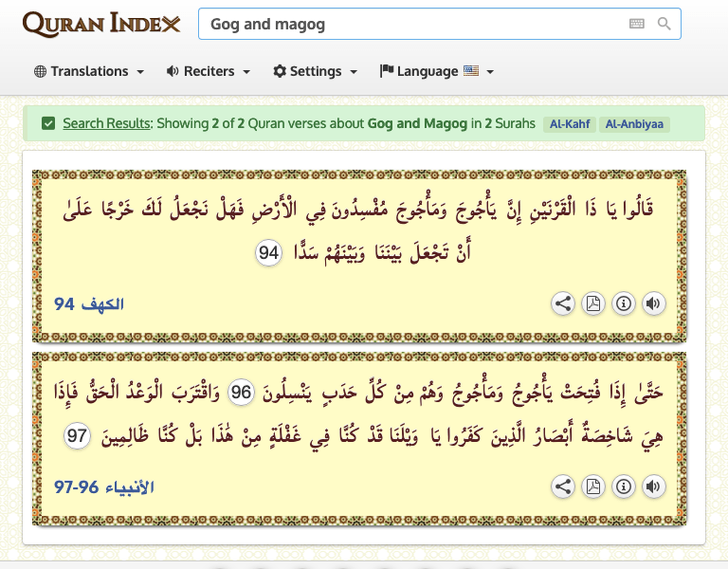The image size is (728, 569).
Task: Export Al-Anbiyaa 96-97 as PDF
Action: point(593,486)
